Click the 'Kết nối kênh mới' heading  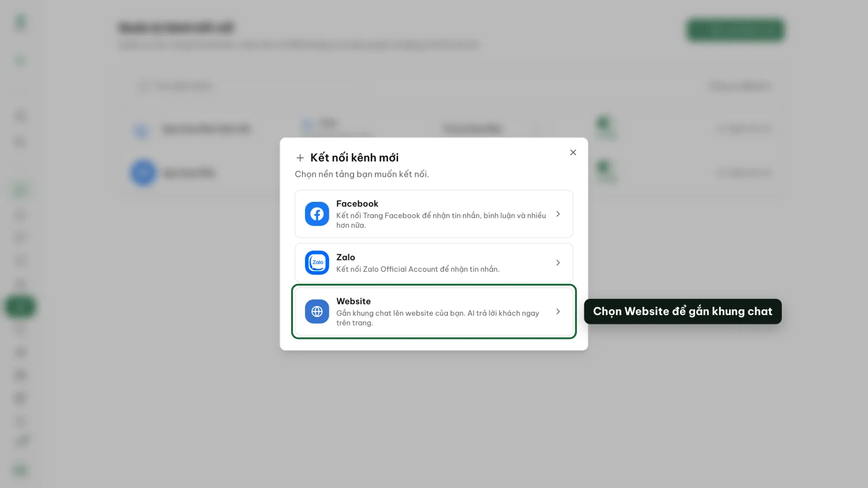tap(354, 157)
